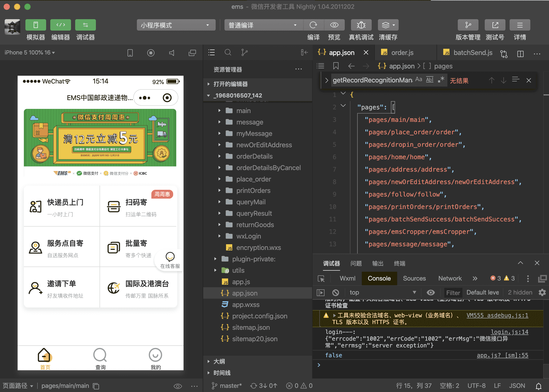Open the Sources devtools tab
The image size is (549, 392).
tap(414, 278)
